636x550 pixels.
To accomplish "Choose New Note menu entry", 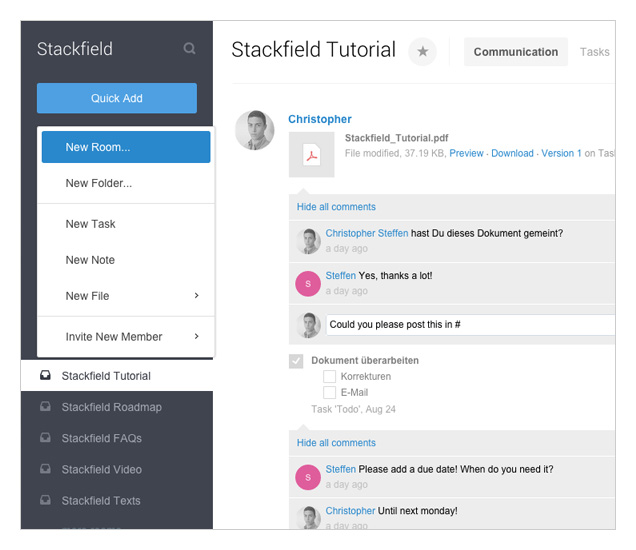I will [x=126, y=260].
